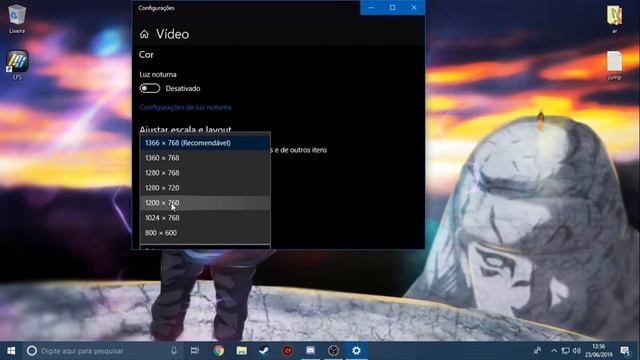Maximize the Configurações window

coord(392,8)
